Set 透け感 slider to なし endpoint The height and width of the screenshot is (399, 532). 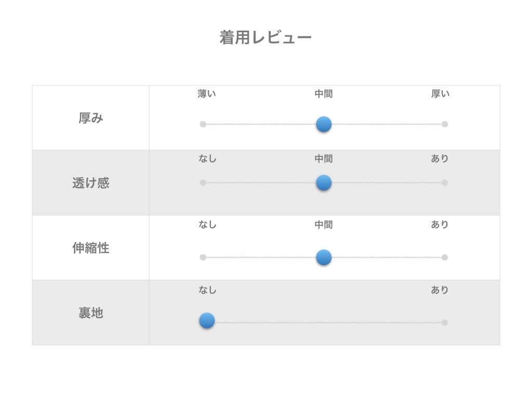pos(203,183)
